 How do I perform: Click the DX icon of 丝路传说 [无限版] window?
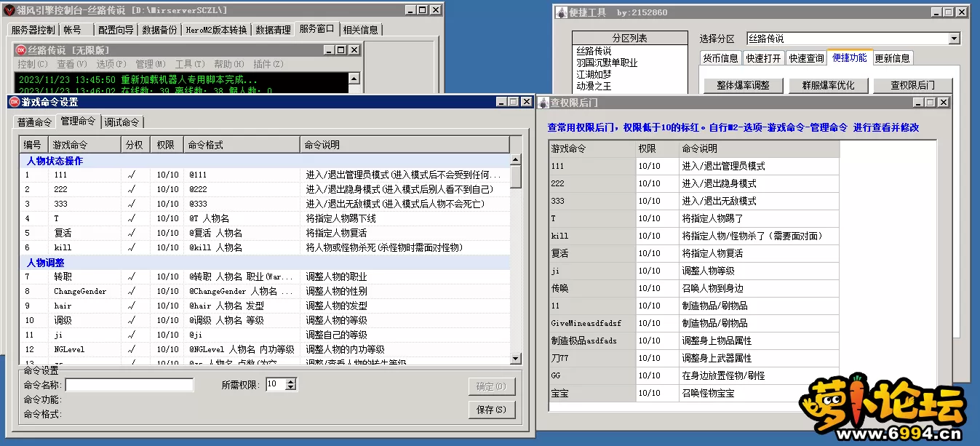21,50
